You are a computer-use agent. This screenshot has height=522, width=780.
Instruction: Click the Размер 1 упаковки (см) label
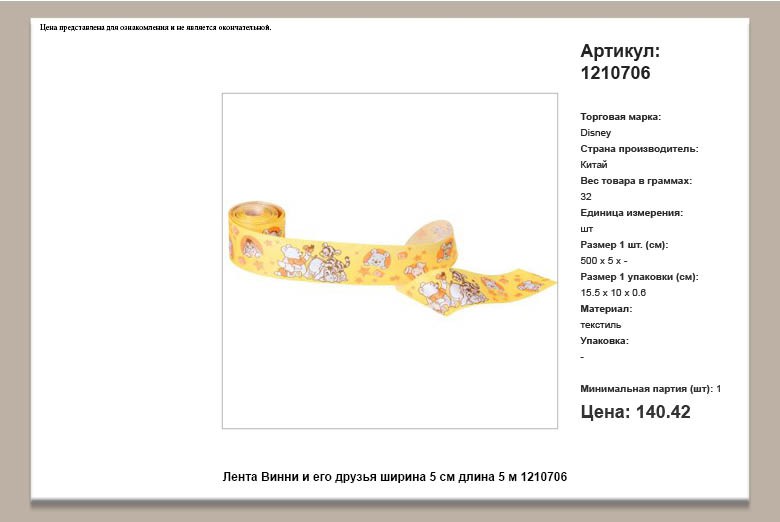[639, 277]
